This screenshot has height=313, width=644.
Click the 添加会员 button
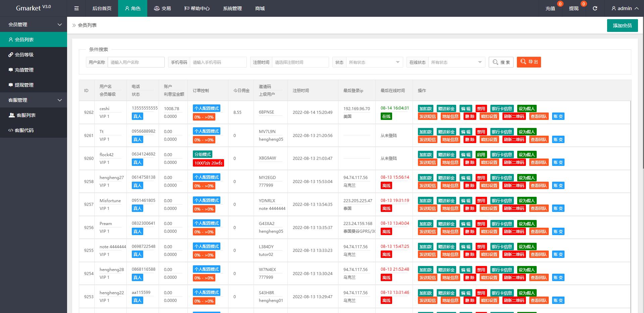point(622,26)
